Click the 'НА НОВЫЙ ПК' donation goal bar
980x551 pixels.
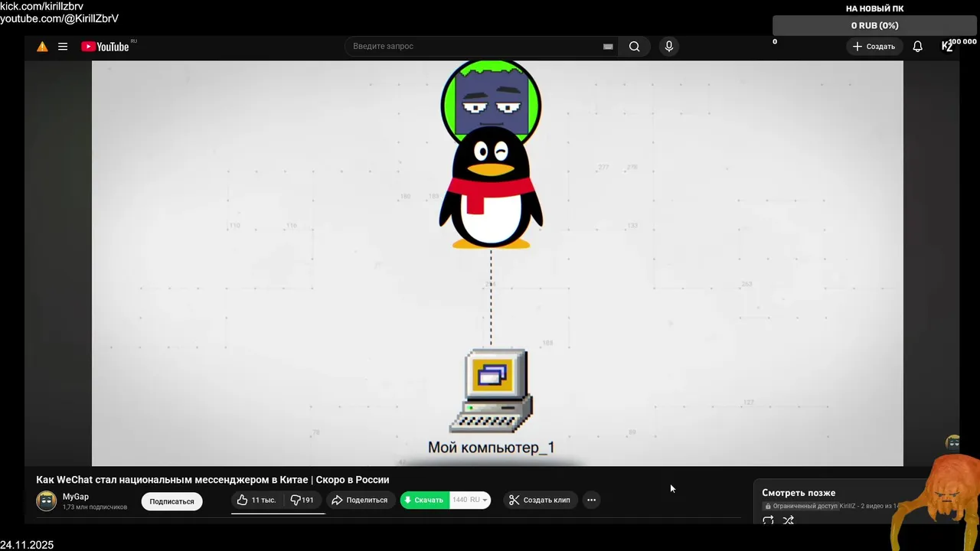pyautogui.click(x=875, y=25)
